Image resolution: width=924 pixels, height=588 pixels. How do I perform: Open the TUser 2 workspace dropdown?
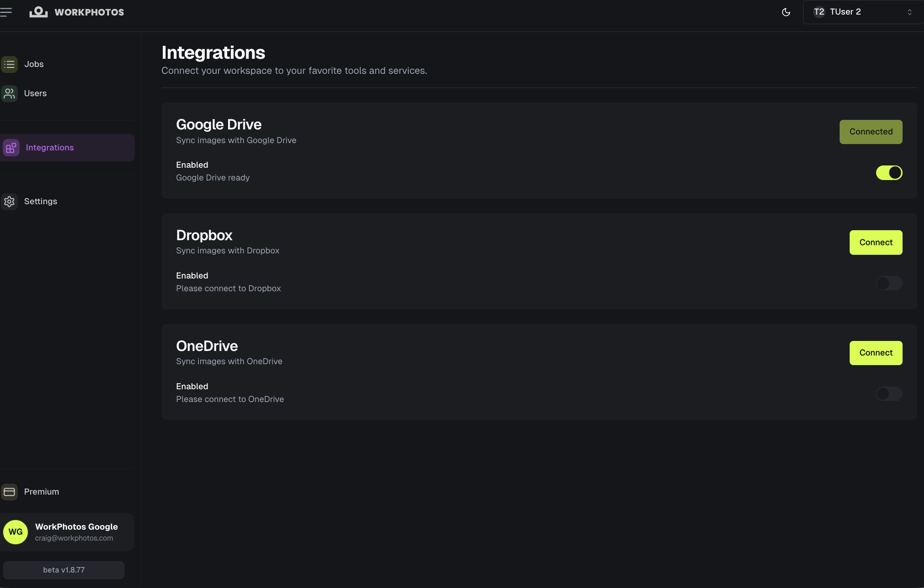[863, 12]
